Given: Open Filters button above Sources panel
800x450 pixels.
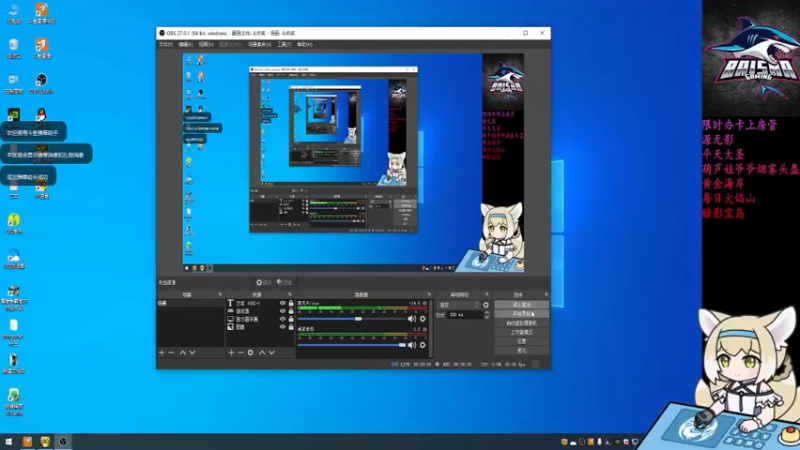Looking at the screenshot, I should [285, 282].
